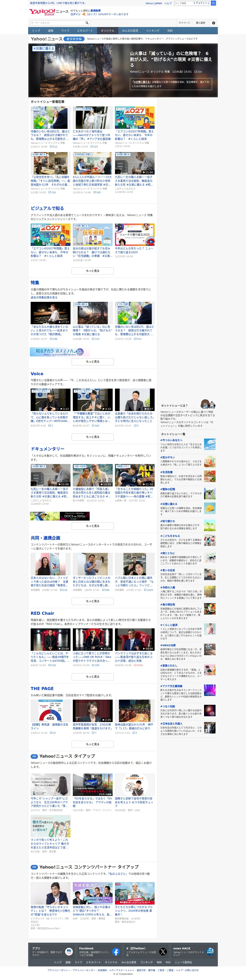Image resolution: width=246 pixels, height=980 pixels.
Task: Switch to the みんなの意見 tab
Action: coord(130,30)
